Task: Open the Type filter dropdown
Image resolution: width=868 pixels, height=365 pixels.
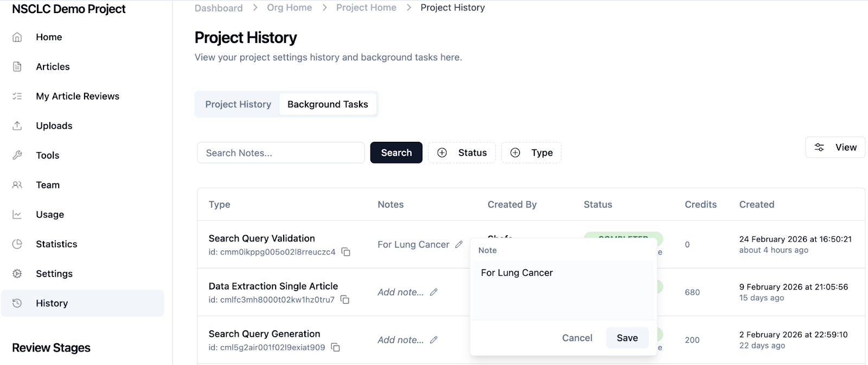Action: click(x=531, y=153)
